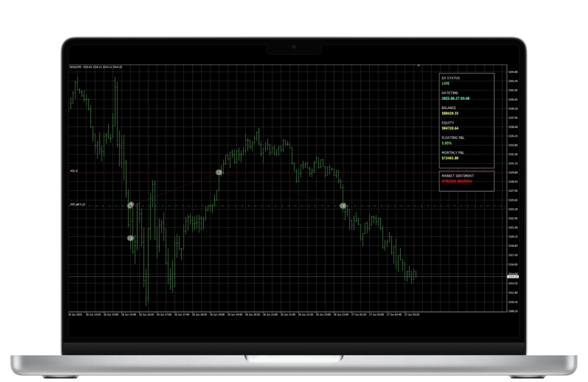This screenshot has height=382, width=588.
Task: Click the green LIVE EA status text
Action: click(x=445, y=84)
